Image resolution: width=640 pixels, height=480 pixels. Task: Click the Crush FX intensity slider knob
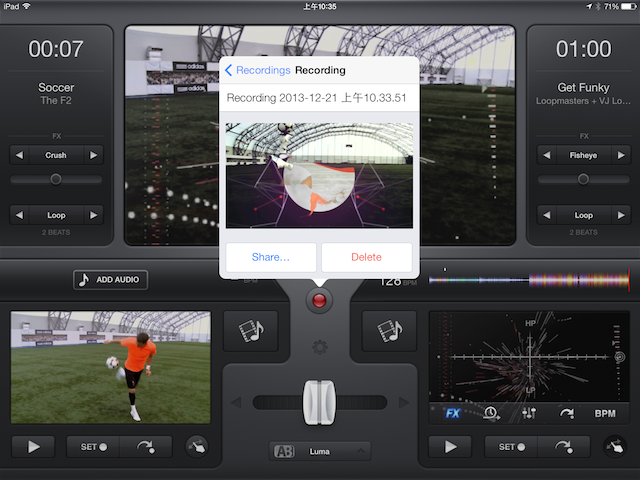coord(55,179)
